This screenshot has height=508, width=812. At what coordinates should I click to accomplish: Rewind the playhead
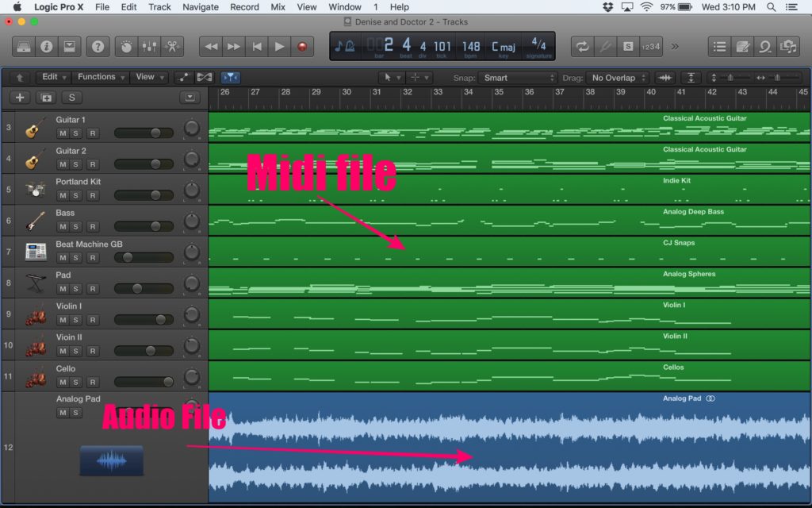point(211,47)
